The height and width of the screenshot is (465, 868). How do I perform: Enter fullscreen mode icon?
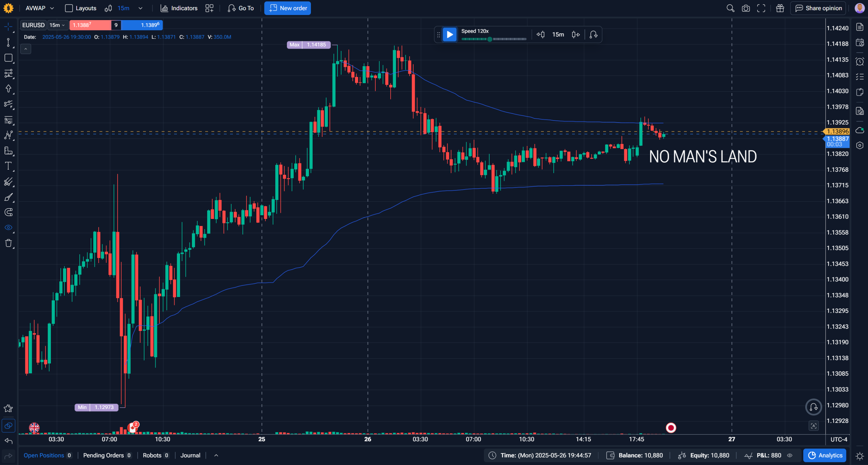coord(761,8)
